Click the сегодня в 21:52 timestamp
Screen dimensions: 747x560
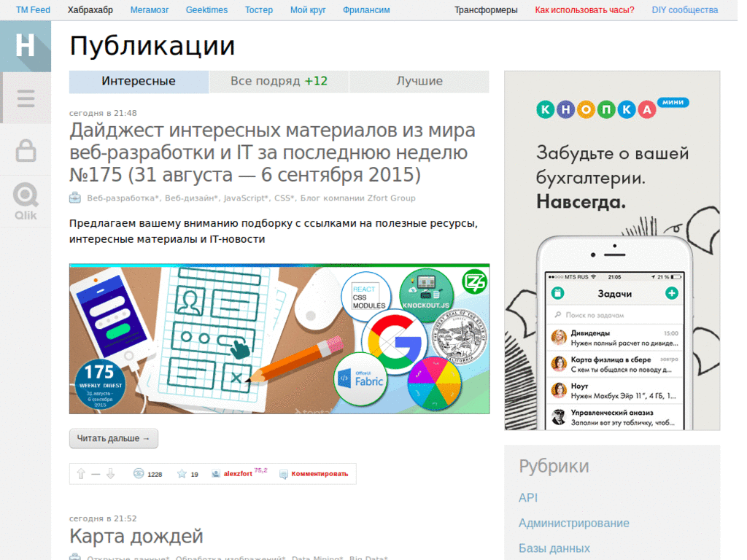[x=103, y=518]
